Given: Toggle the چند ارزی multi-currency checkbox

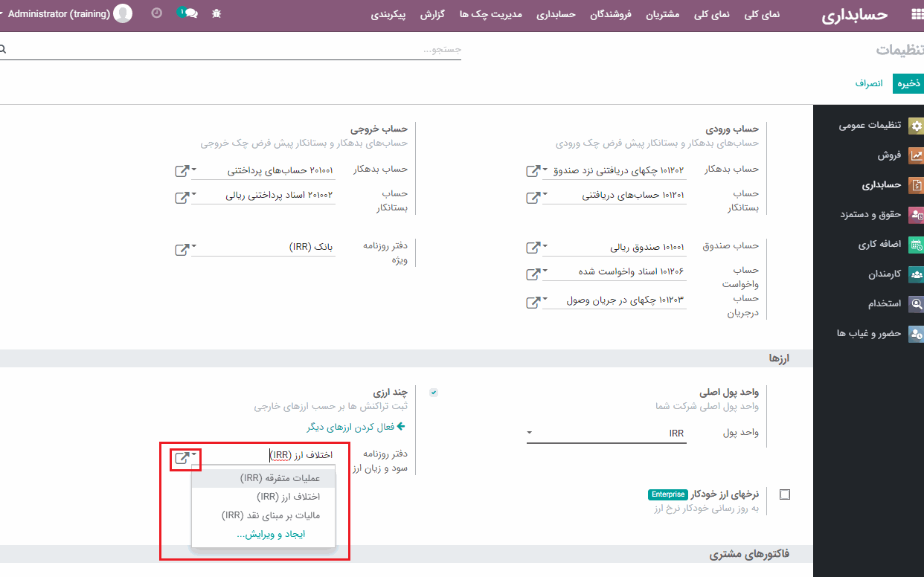Looking at the screenshot, I should click(x=434, y=393).
